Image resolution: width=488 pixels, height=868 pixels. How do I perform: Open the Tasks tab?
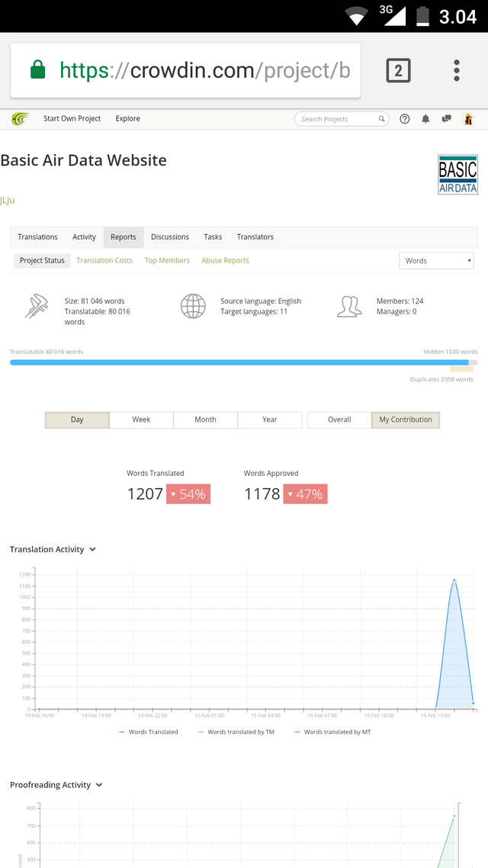213,237
